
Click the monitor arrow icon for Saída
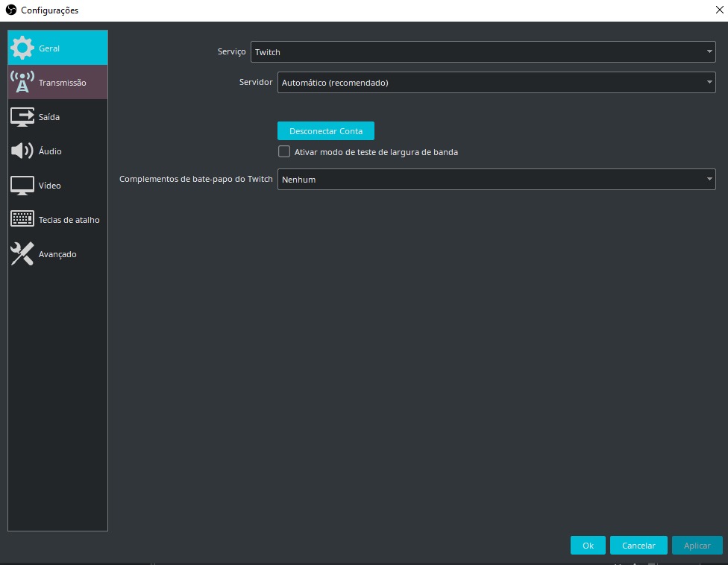22,117
